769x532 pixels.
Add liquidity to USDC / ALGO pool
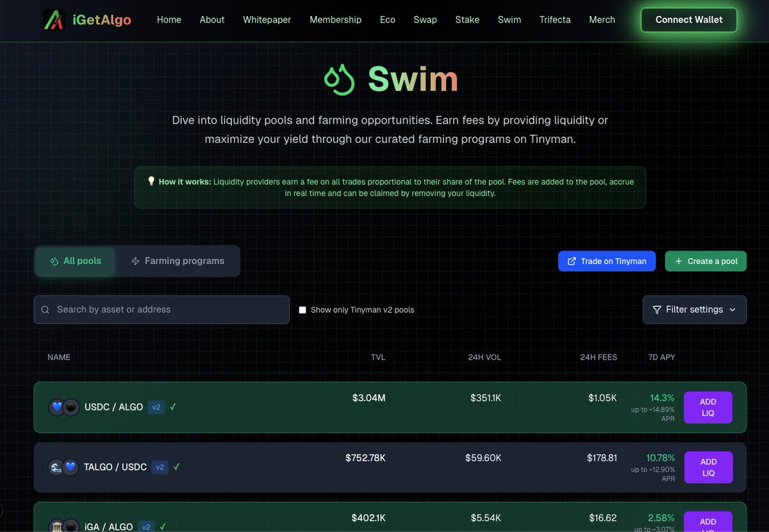tap(708, 407)
